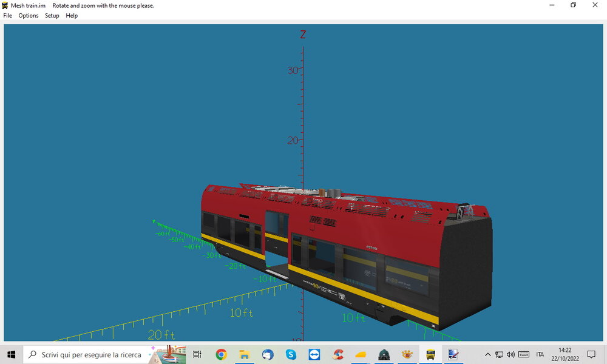Viewport: 607px width, 364px height.
Task: Close the Mesh train.im window
Action: [x=595, y=5]
